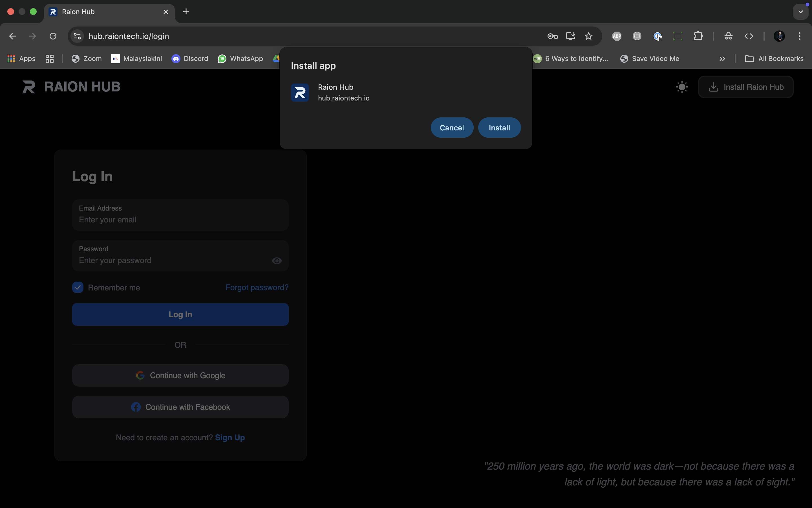This screenshot has height=508, width=812.
Task: Click the Raion Hub app icon in dialog
Action: point(300,92)
